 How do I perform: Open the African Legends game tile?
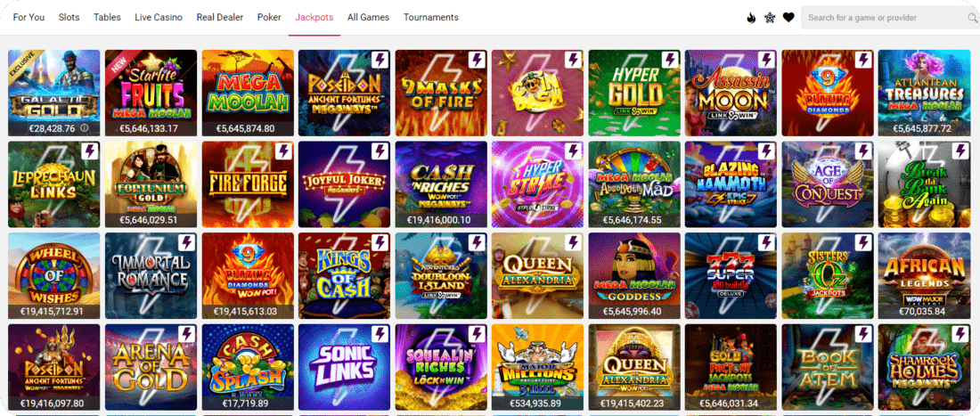(x=924, y=276)
